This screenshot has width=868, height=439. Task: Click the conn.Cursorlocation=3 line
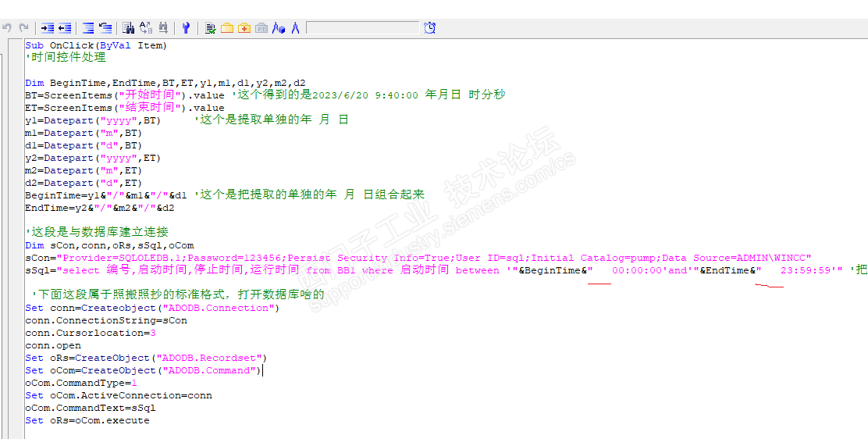click(x=91, y=333)
